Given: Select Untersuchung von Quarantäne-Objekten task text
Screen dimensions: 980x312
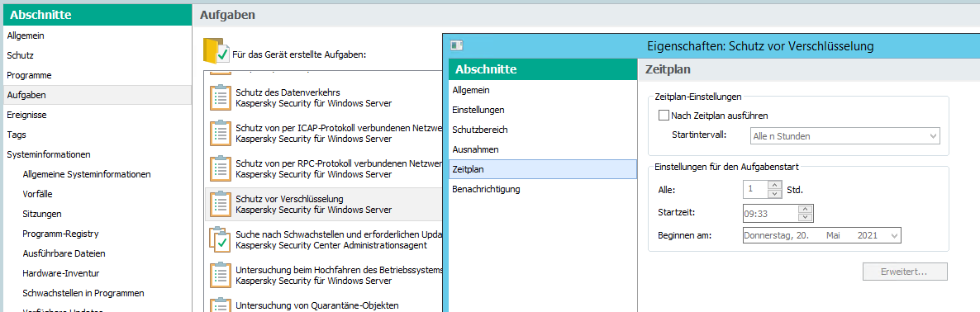Looking at the screenshot, I should (316, 305).
